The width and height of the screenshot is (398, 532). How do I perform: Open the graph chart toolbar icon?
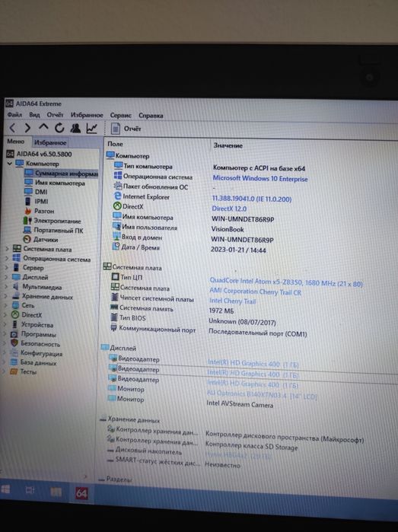click(91, 128)
